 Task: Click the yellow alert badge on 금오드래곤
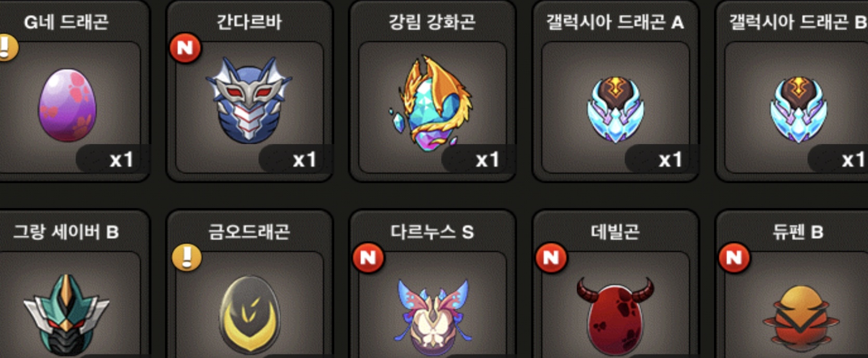[x=187, y=257]
